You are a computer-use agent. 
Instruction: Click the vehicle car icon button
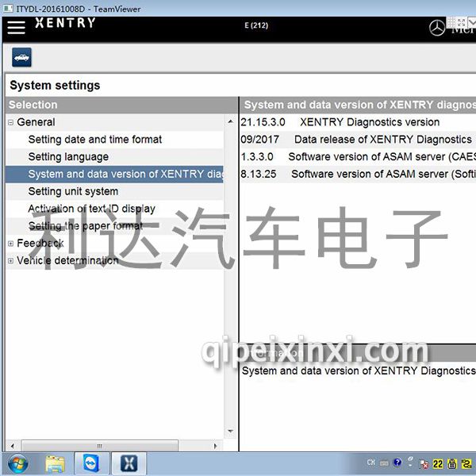tap(21, 58)
